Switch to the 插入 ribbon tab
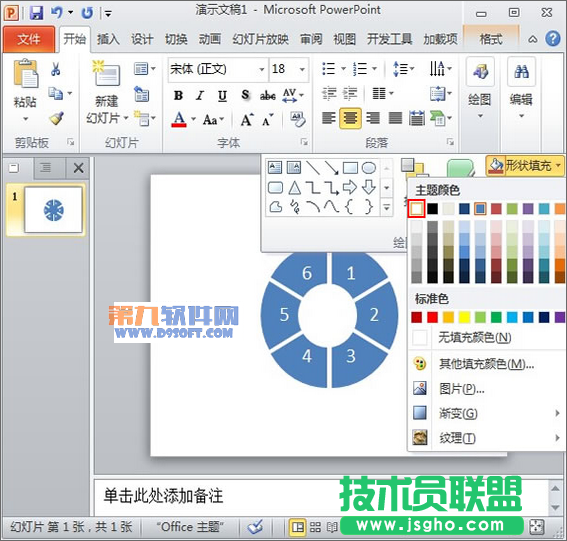Screen dimensions: 567x541 [108, 39]
